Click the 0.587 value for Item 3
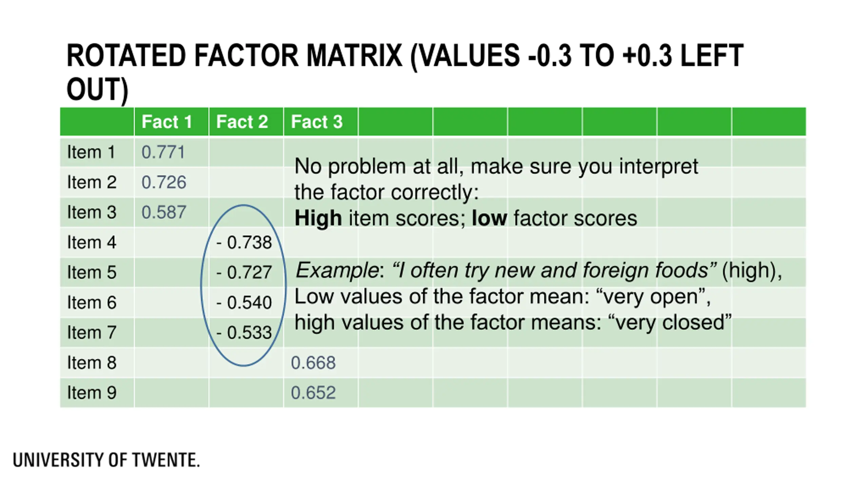This screenshot has width=868, height=488. [164, 212]
